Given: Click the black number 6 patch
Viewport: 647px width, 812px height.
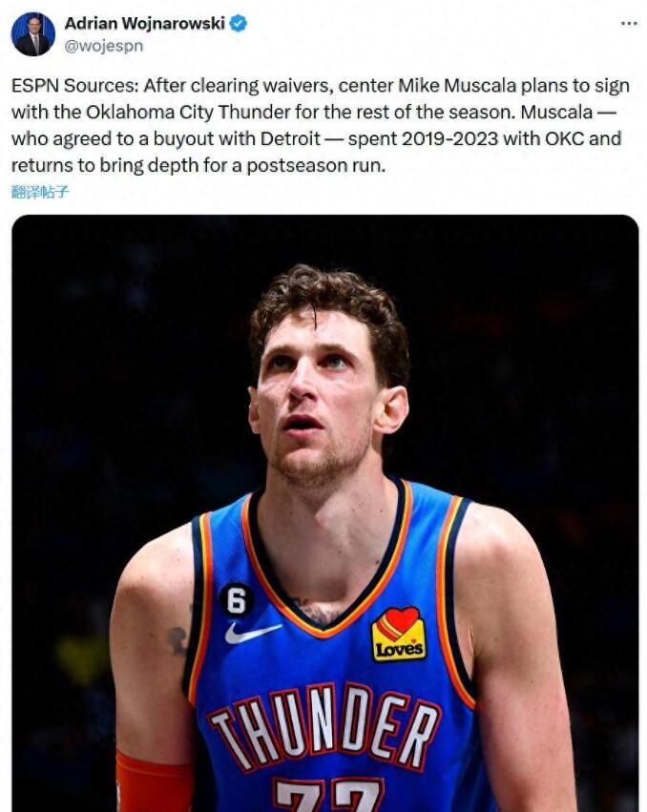Looking at the screenshot, I should coord(237,600).
